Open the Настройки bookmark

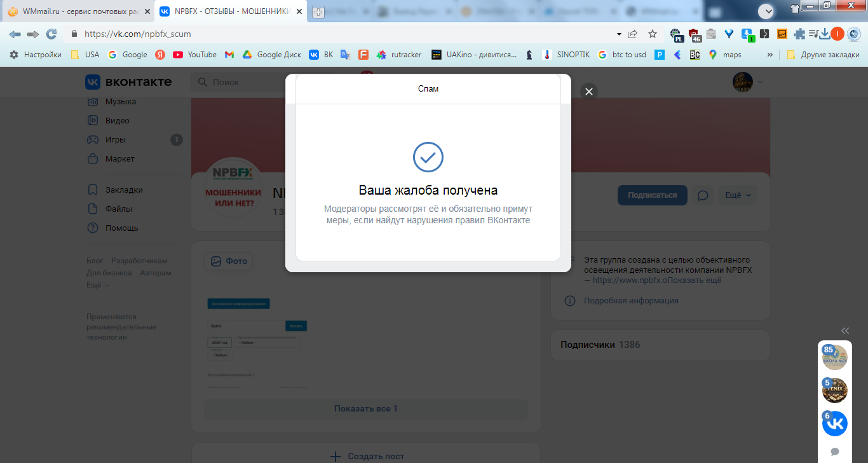(x=36, y=55)
